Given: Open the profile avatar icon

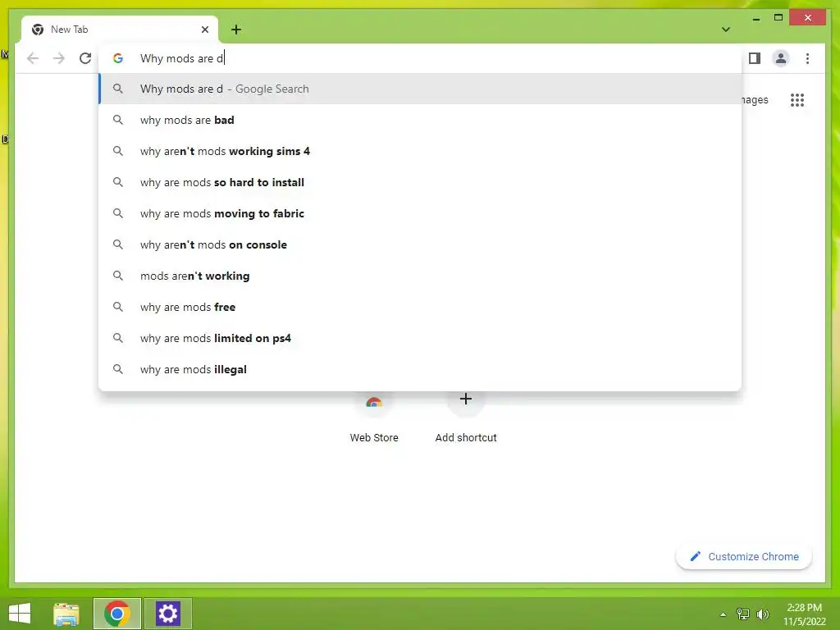Looking at the screenshot, I should click(781, 58).
